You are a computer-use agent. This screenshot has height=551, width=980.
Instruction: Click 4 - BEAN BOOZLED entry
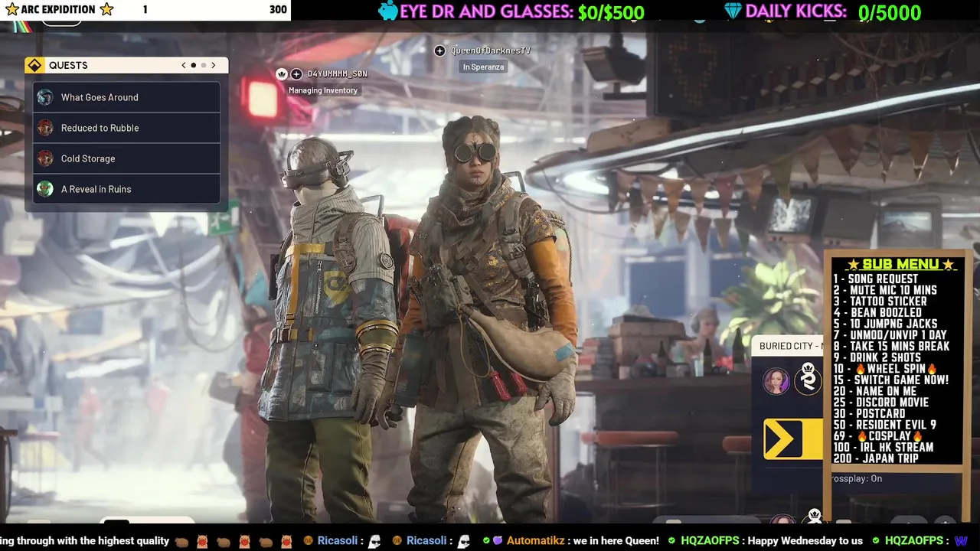pos(877,312)
